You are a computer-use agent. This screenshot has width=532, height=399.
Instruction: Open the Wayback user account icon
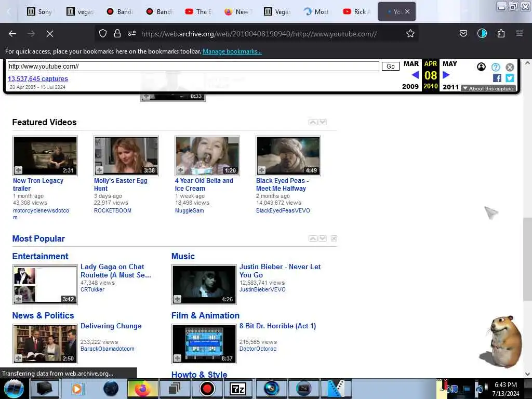[x=481, y=67]
